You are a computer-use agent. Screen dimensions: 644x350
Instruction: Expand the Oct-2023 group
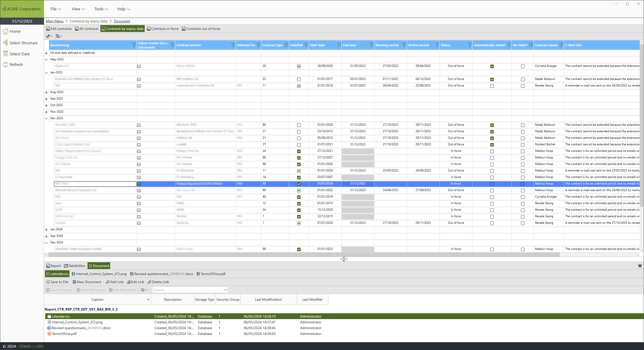point(46,106)
